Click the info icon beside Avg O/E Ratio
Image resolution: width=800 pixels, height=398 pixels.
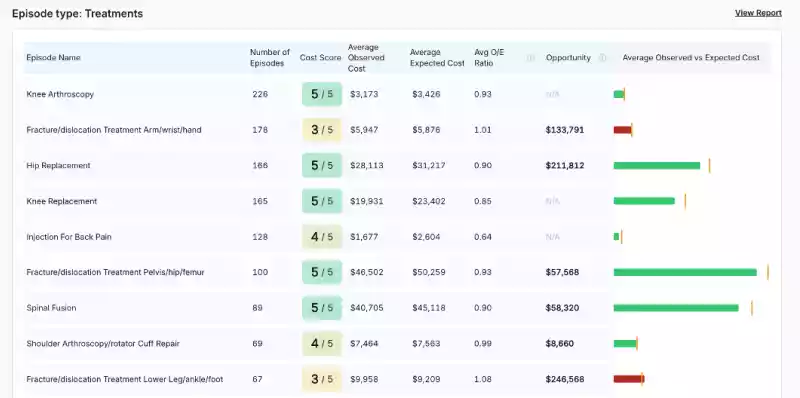point(531,58)
